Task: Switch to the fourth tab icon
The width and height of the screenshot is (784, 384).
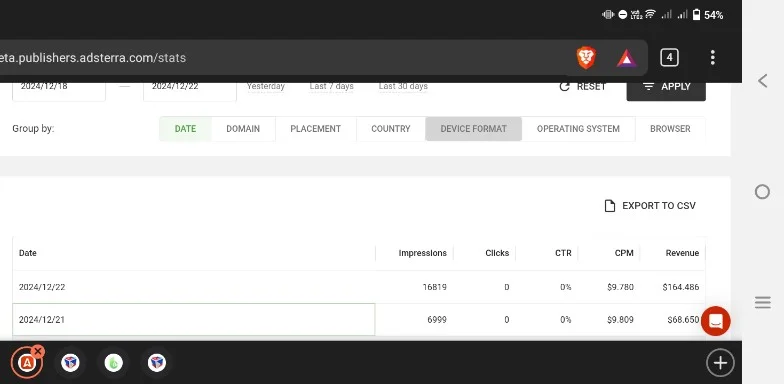Action: coord(157,362)
